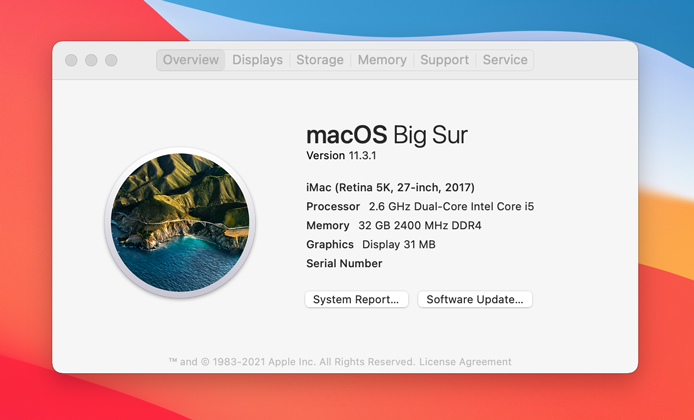Click the gray zoom window button
Screen dimensions: 694x420
[x=111, y=60]
